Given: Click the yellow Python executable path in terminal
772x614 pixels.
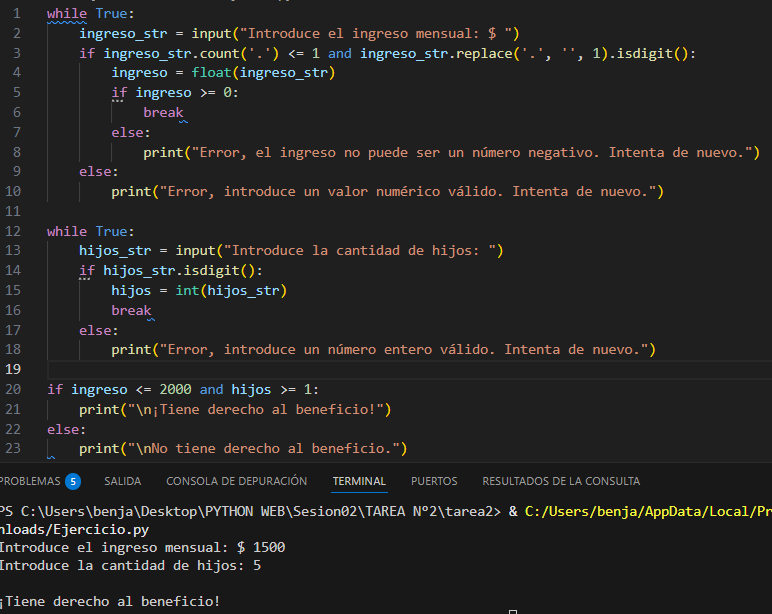Looking at the screenshot, I should pos(648,511).
